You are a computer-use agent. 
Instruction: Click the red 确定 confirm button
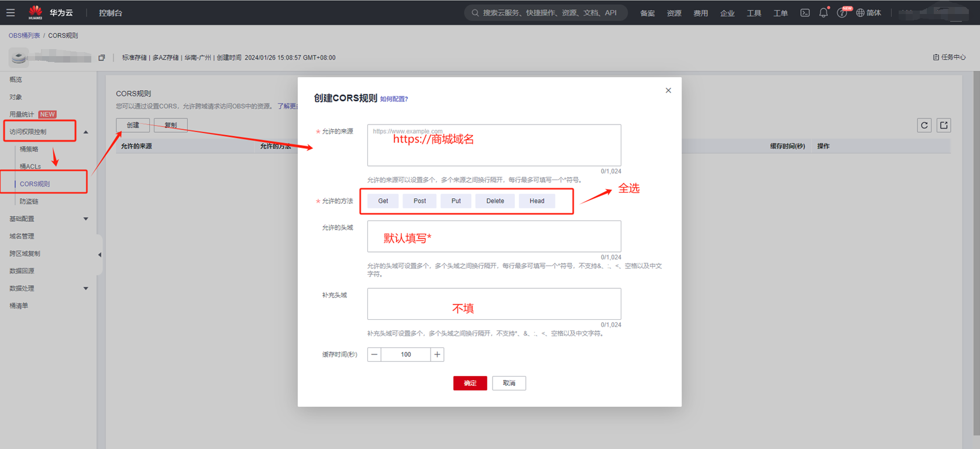(470, 383)
